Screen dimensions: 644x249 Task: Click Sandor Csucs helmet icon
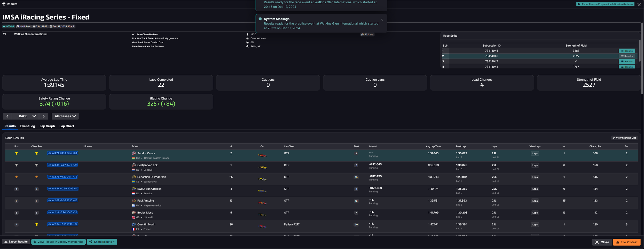134,153
